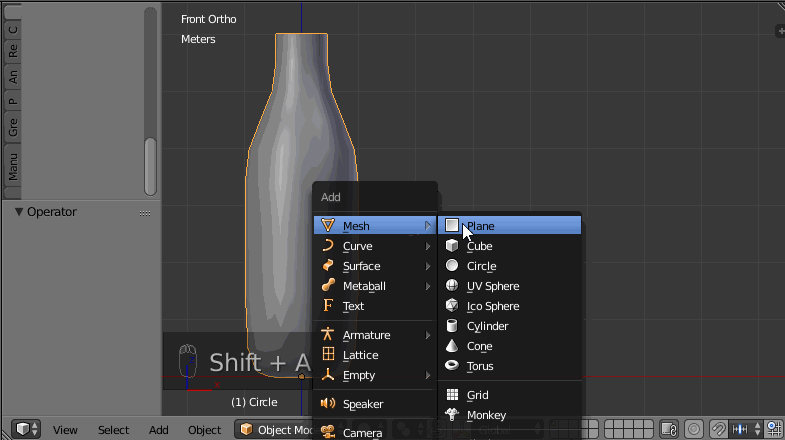The width and height of the screenshot is (785, 440).
Task: Open the Object Mode dropdown
Action: point(274,429)
